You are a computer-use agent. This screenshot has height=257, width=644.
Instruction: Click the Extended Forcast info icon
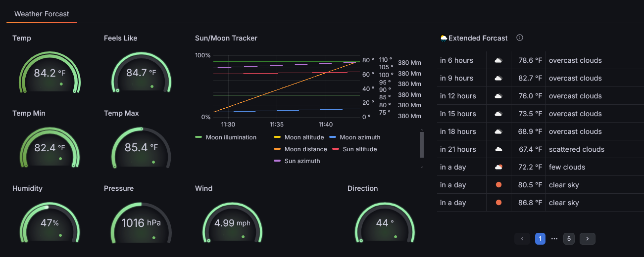520,38
